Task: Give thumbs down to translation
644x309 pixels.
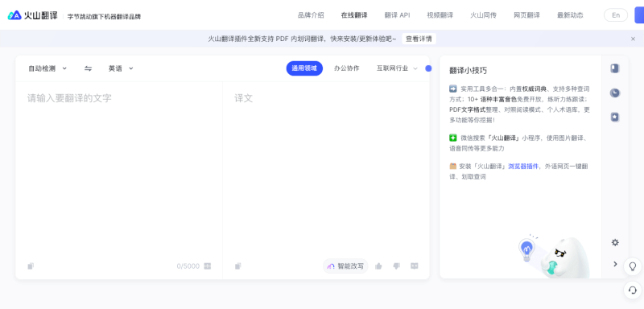Action: [396, 266]
